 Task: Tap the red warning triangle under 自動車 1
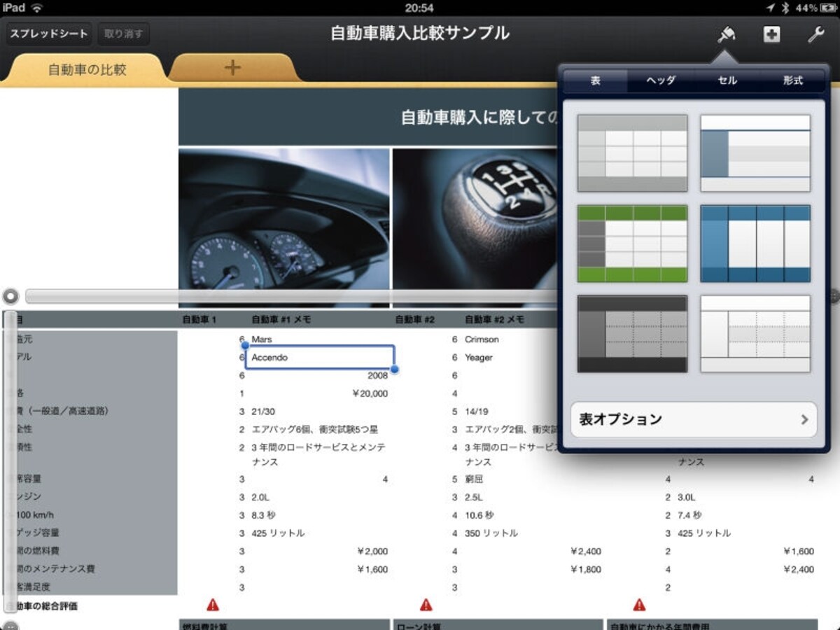(213, 605)
